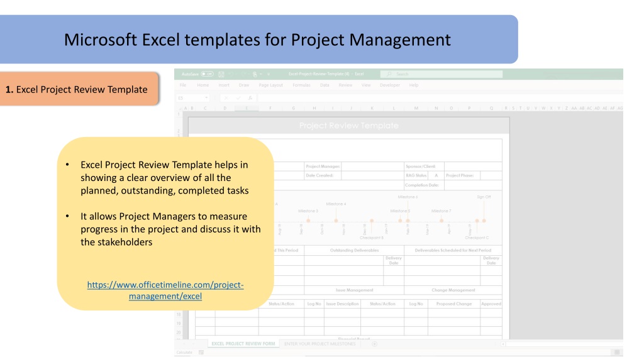Image resolution: width=644 pixels, height=362 pixels.
Task: Toggle the AutoSave switch
Action: point(208,74)
